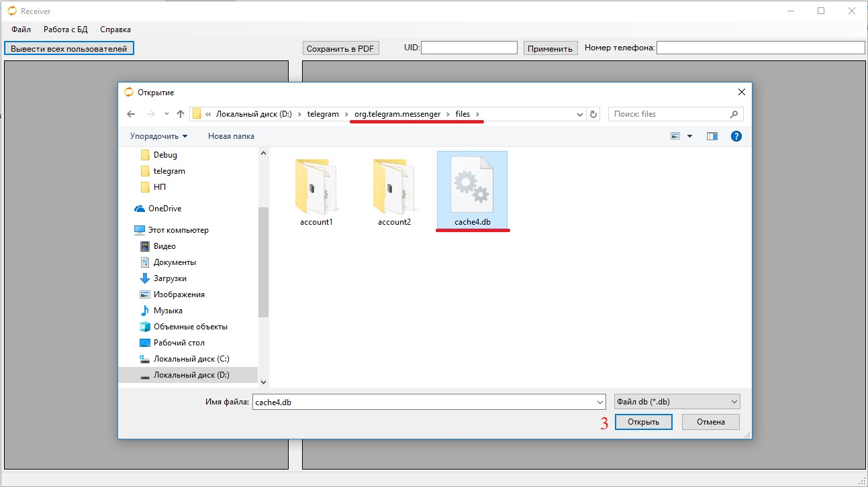The width and height of the screenshot is (868, 487).
Task: Expand the Упорядочить dropdown menu
Action: coord(158,136)
